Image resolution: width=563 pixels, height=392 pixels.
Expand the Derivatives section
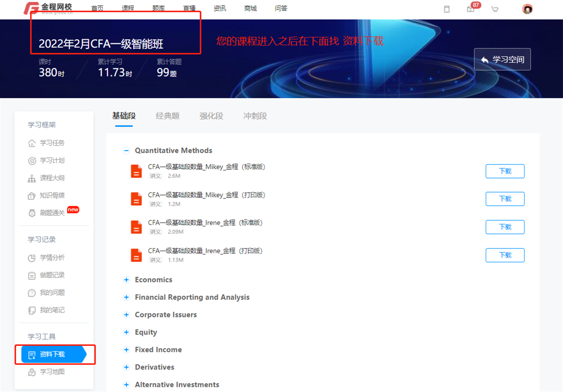(126, 367)
